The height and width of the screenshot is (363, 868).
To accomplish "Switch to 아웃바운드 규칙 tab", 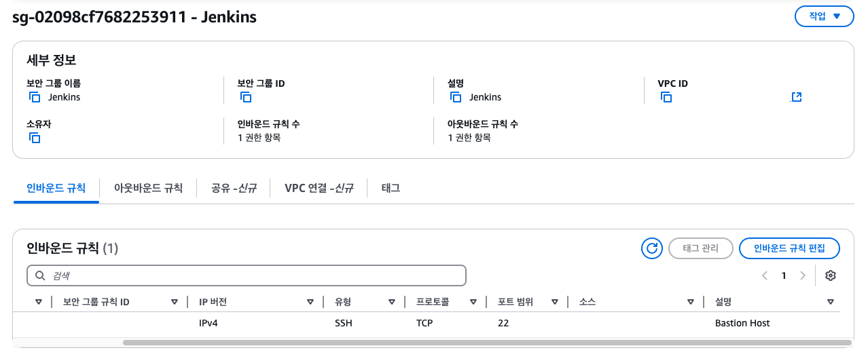I will (148, 188).
